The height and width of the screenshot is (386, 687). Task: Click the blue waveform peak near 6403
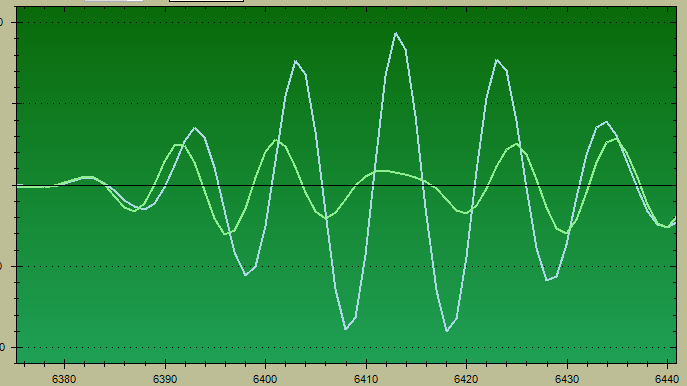pyautogui.click(x=296, y=61)
